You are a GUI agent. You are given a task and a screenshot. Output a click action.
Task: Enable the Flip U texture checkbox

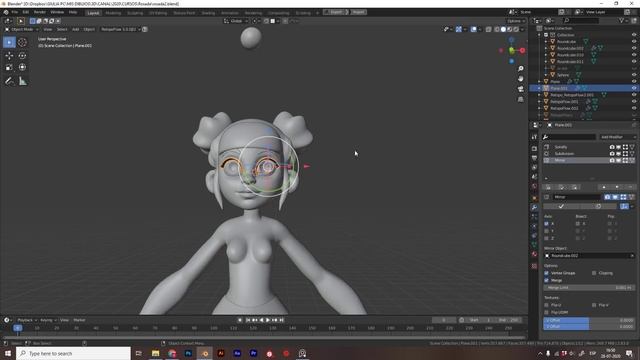[x=547, y=305]
